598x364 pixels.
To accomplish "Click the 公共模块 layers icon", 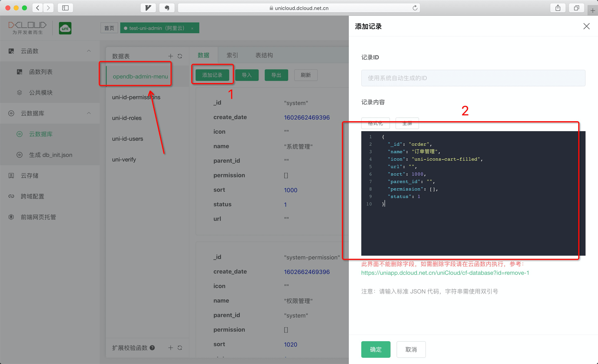I will [20, 92].
